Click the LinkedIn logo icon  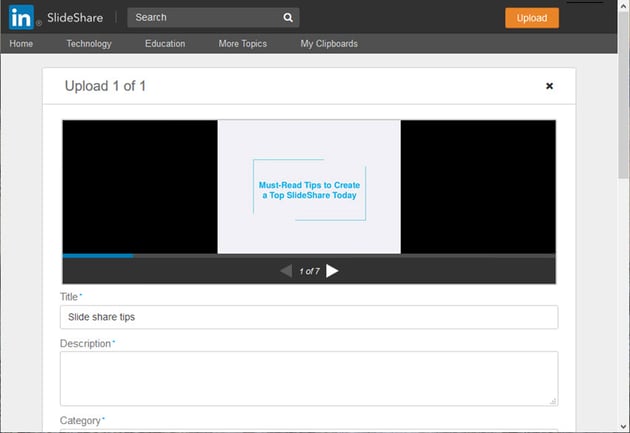pyautogui.click(x=21, y=17)
